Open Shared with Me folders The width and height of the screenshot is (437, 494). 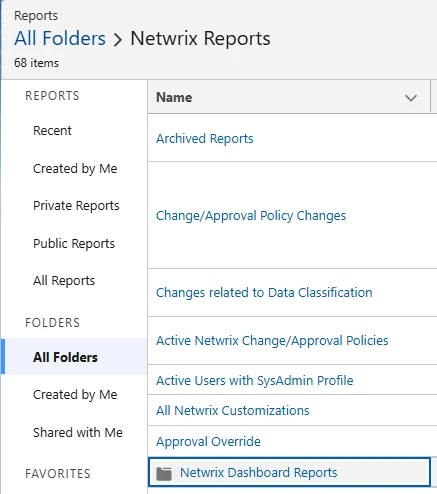point(78,433)
